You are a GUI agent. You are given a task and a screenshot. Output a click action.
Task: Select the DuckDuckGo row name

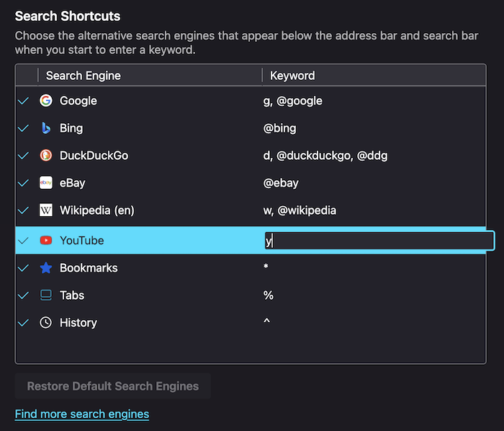94,156
